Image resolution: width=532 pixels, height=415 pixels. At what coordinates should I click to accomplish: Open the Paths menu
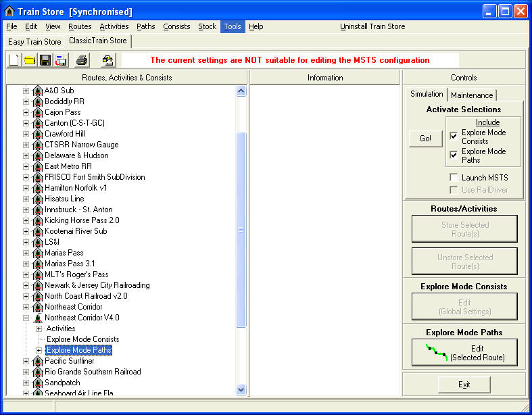[x=146, y=26]
